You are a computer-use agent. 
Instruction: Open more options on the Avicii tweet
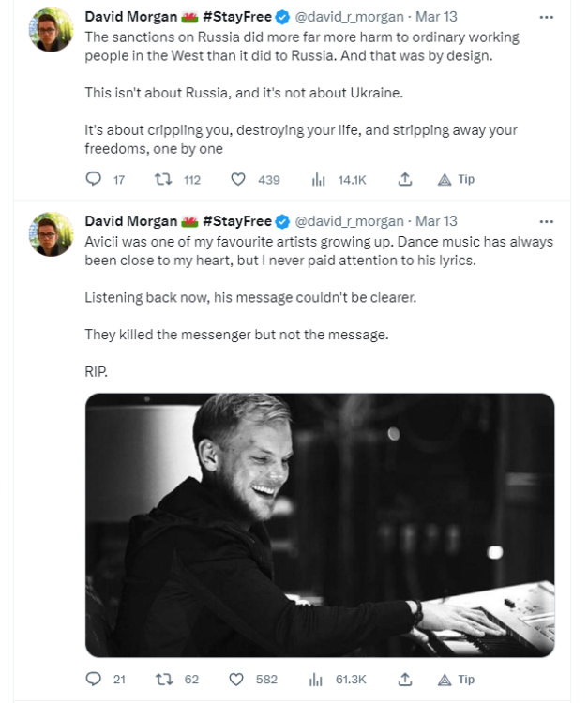point(548,221)
